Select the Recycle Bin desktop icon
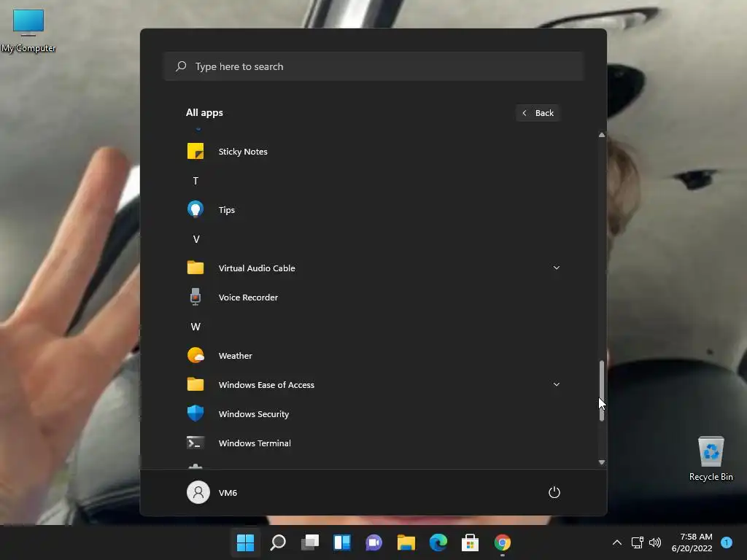 pos(711,459)
